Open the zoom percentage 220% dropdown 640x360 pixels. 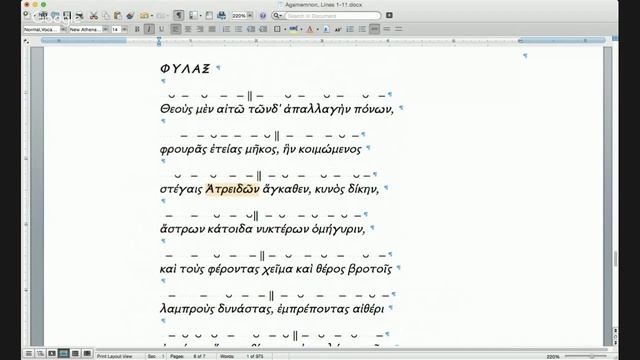[x=250, y=16]
